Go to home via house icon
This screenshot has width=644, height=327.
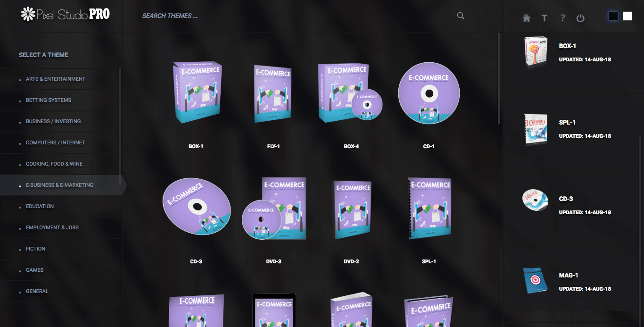(x=527, y=18)
